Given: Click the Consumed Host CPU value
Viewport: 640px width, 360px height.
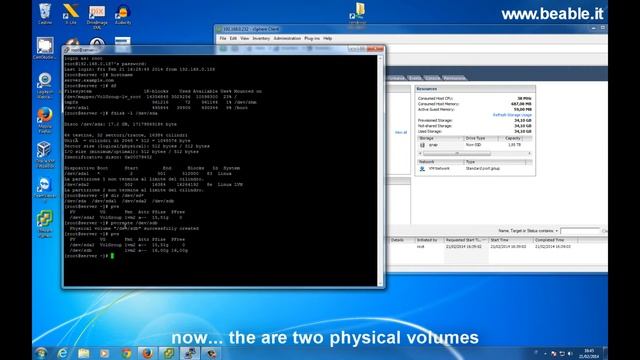Looking at the screenshot, I should click(524, 98).
